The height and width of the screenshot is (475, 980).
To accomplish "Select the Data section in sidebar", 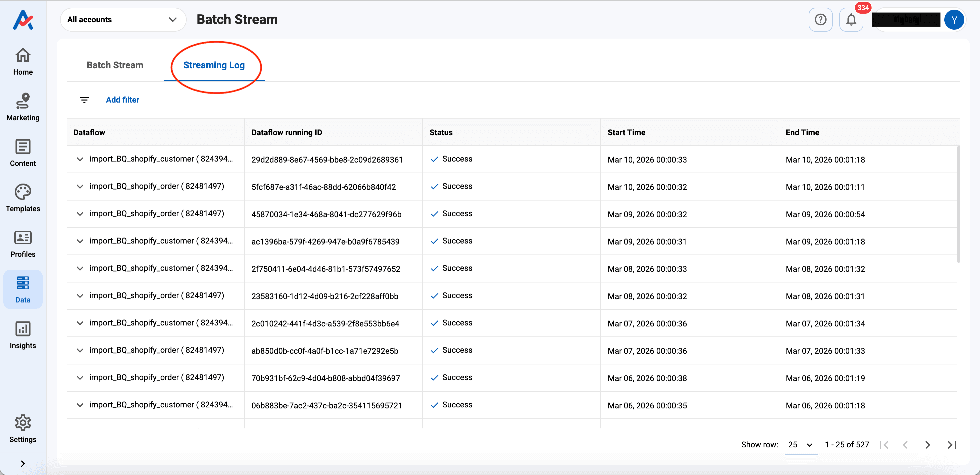I will point(22,289).
